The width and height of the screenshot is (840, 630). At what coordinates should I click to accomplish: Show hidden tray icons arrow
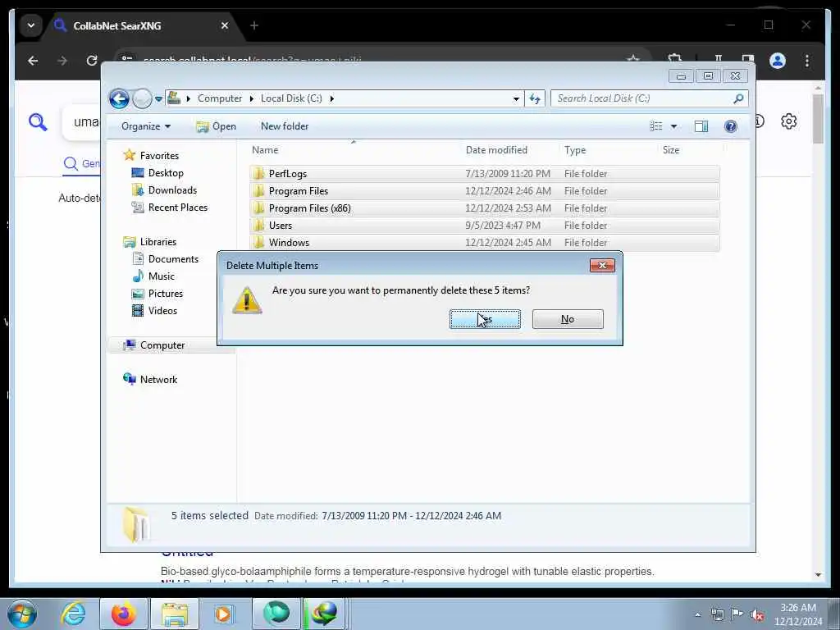[x=697, y=614]
